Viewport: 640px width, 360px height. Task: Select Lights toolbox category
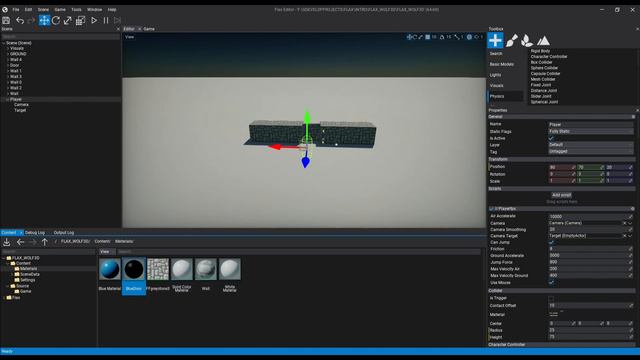click(495, 75)
